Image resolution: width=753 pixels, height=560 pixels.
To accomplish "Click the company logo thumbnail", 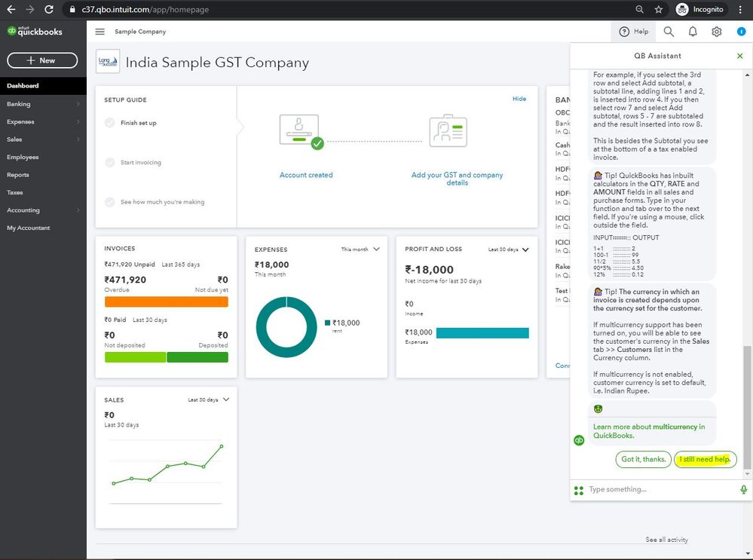I will click(108, 62).
